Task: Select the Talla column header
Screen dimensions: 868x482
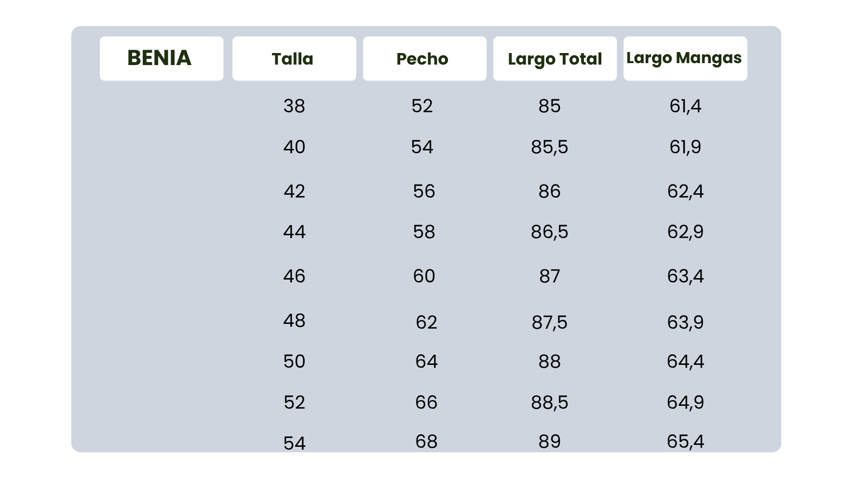Action: 293,59
